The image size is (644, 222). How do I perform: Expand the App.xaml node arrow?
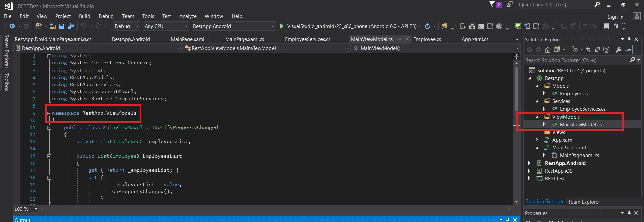(x=537, y=140)
